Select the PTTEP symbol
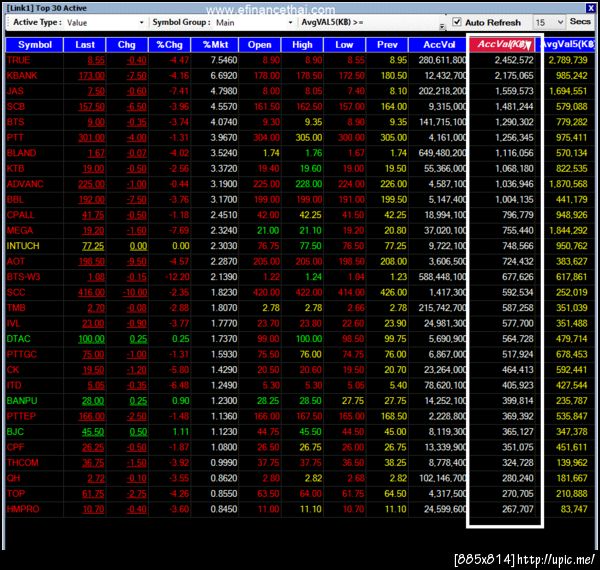600x570 pixels. (x=21, y=416)
